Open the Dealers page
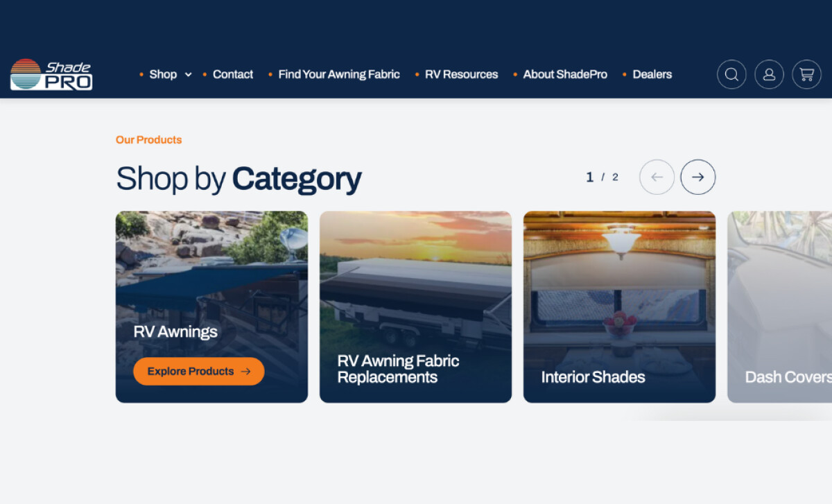This screenshot has width=832, height=504. (652, 74)
